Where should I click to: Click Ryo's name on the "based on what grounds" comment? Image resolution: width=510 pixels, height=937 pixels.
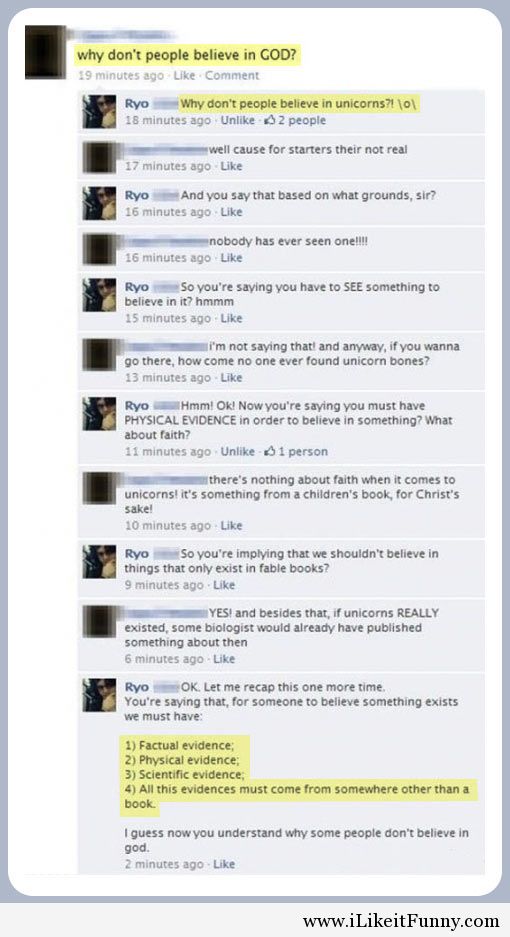[137, 195]
